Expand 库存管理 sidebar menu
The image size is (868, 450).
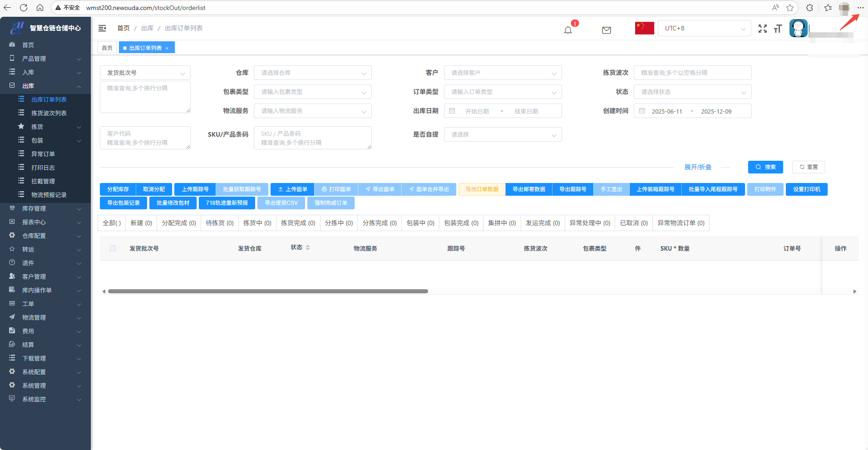pos(45,208)
